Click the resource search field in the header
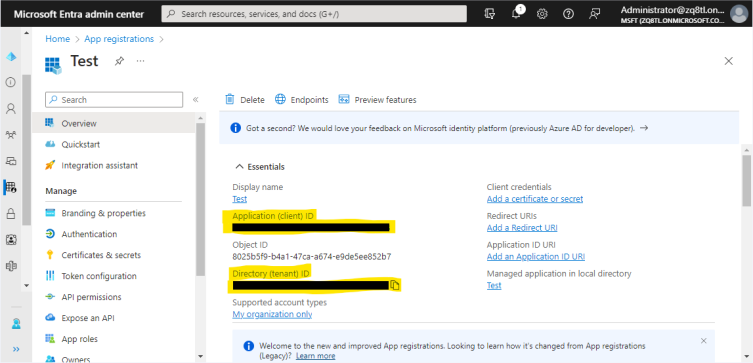The width and height of the screenshot is (753, 363). (314, 14)
